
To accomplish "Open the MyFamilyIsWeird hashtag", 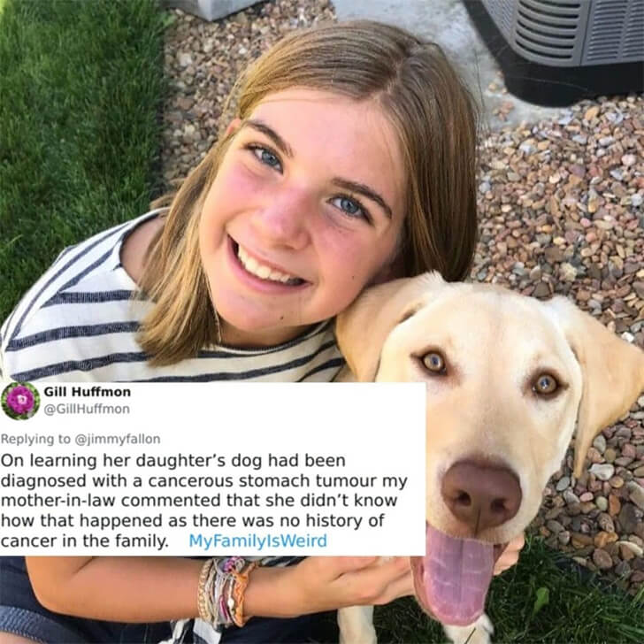I will [258, 540].
